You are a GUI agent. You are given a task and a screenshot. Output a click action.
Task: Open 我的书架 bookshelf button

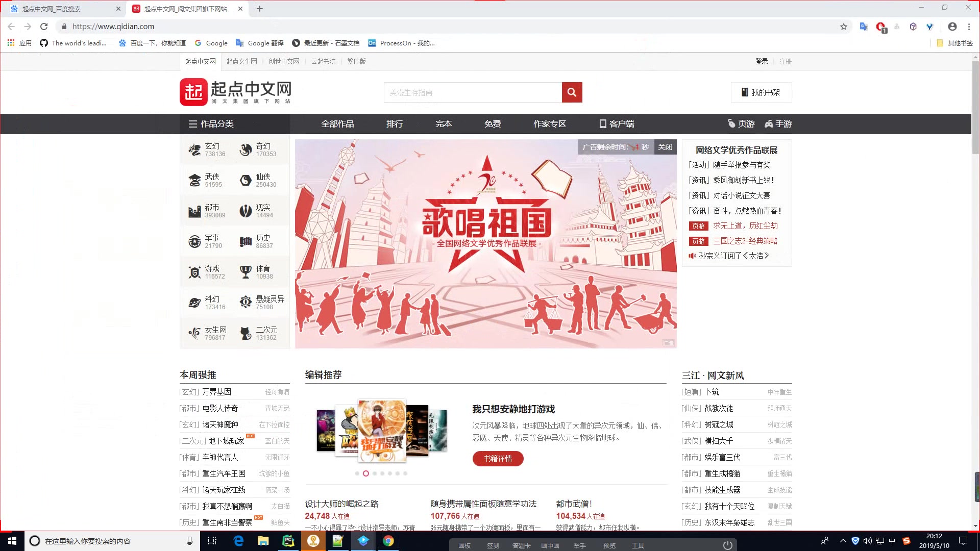click(761, 92)
